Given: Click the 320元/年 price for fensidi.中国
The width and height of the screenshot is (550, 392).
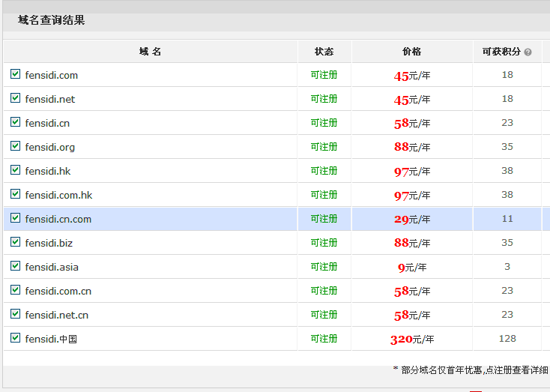Looking at the screenshot, I should pos(411,339).
